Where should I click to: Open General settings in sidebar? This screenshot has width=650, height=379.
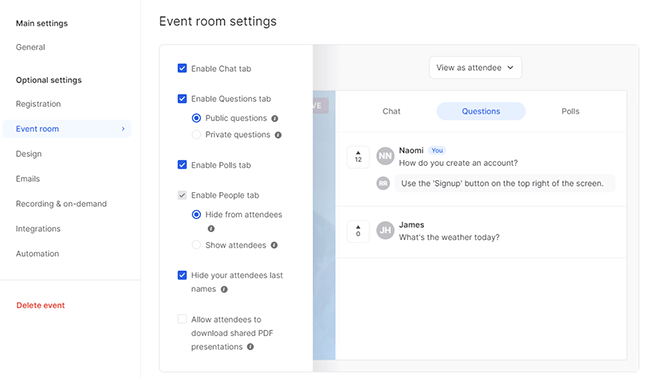(30, 47)
